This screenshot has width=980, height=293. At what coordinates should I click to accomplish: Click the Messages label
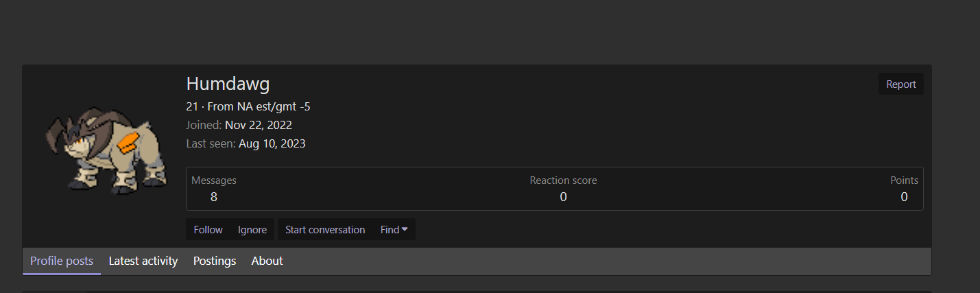tap(214, 180)
